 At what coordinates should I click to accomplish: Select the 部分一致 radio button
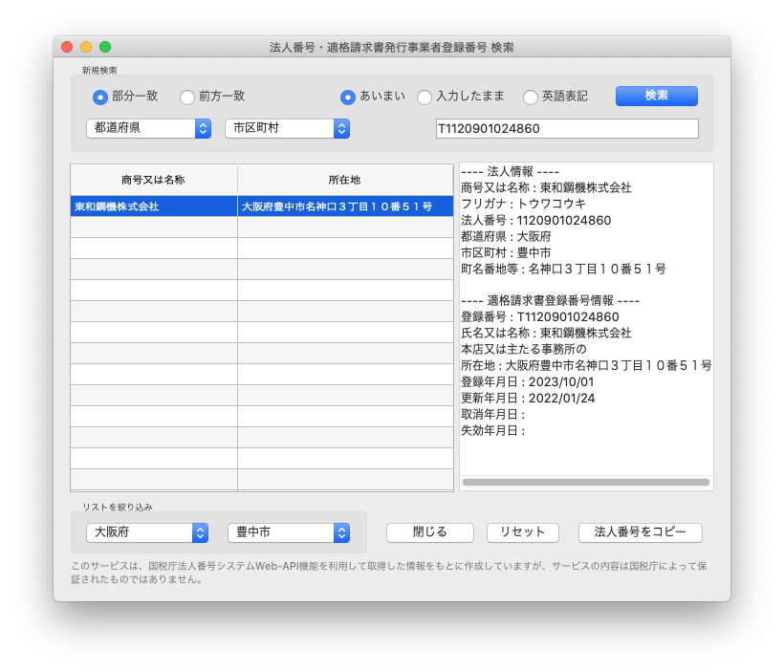[x=99, y=97]
